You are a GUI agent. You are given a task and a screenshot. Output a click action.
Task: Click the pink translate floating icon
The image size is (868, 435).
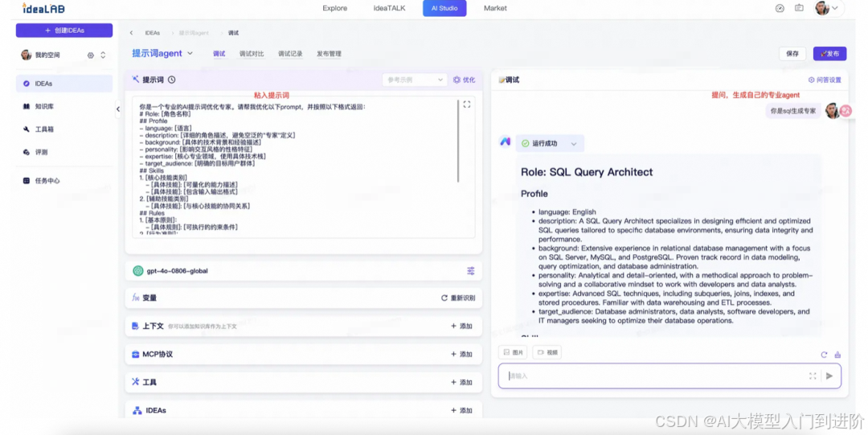click(x=845, y=111)
